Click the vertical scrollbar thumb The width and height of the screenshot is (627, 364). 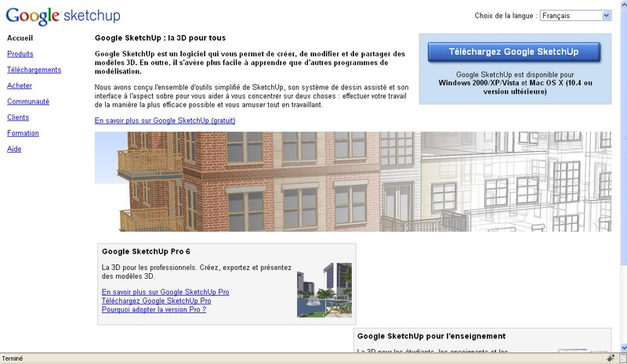(x=623, y=136)
